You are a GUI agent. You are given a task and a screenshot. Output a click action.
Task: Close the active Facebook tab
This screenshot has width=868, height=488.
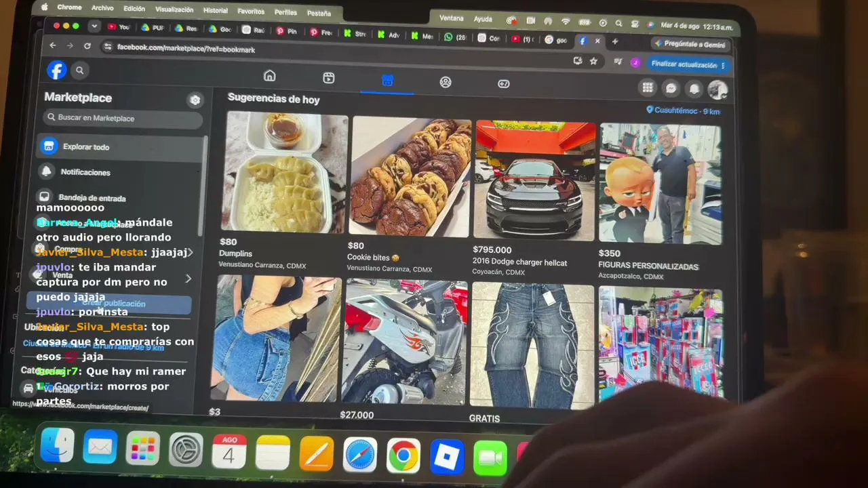(597, 41)
